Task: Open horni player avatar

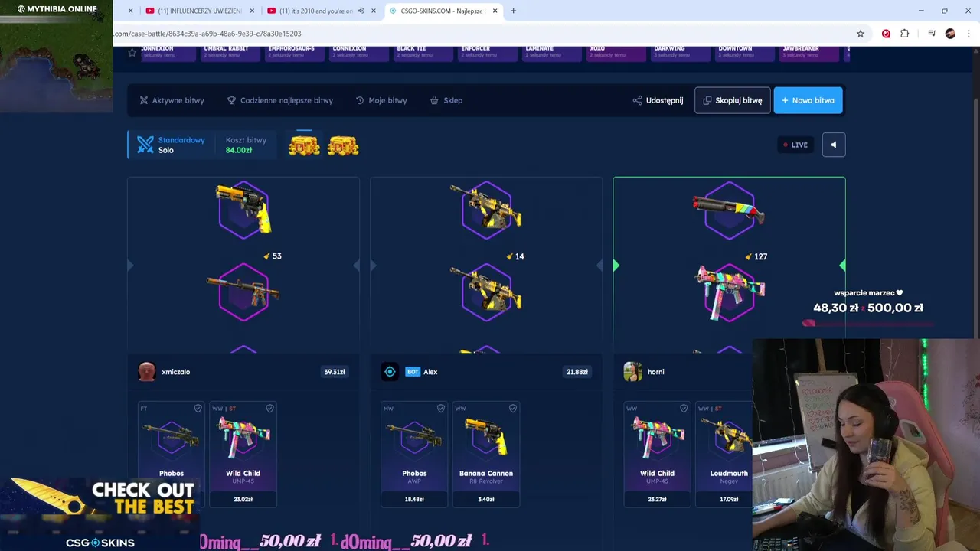Action: [x=632, y=372]
